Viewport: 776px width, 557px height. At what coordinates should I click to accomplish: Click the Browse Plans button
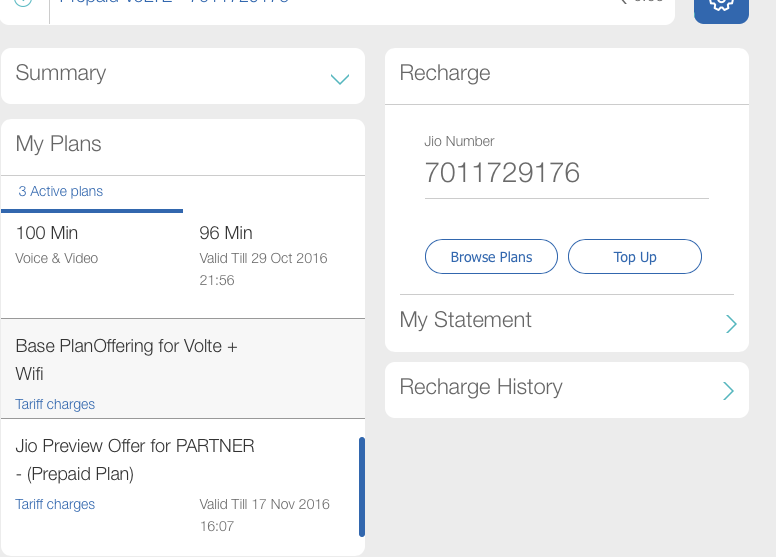(491, 256)
